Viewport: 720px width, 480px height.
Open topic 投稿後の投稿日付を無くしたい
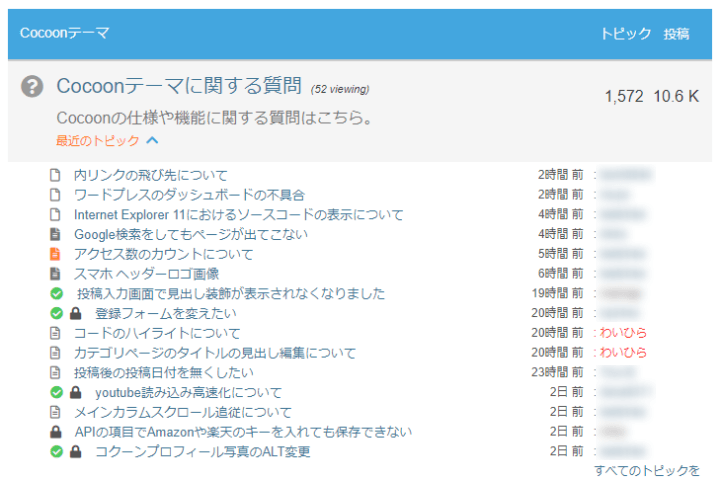164,373
